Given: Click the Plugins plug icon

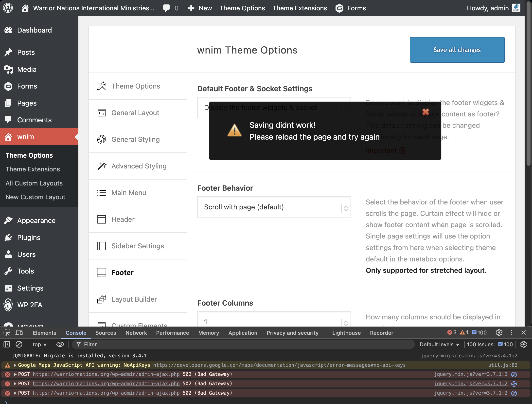Looking at the screenshot, I should (x=8, y=238).
